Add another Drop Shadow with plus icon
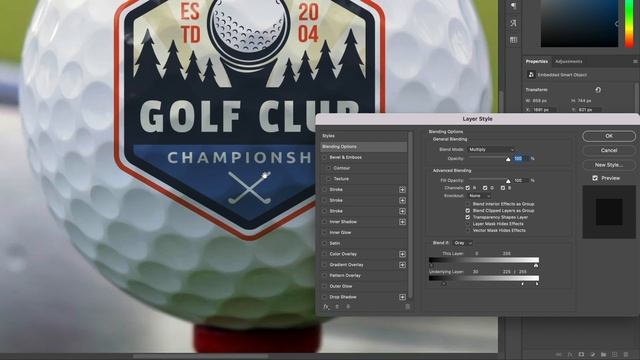The image size is (640, 360). pos(402,297)
